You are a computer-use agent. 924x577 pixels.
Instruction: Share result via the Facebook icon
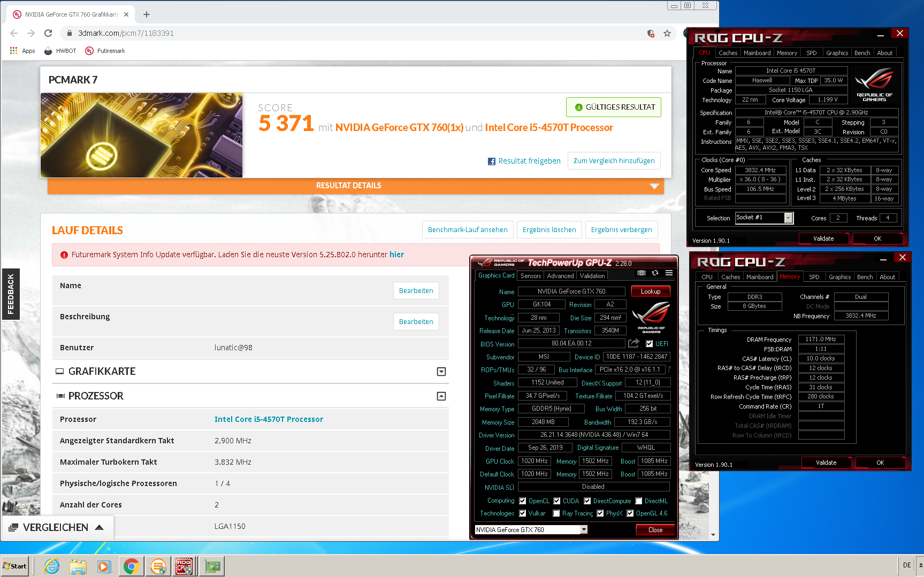coord(491,161)
